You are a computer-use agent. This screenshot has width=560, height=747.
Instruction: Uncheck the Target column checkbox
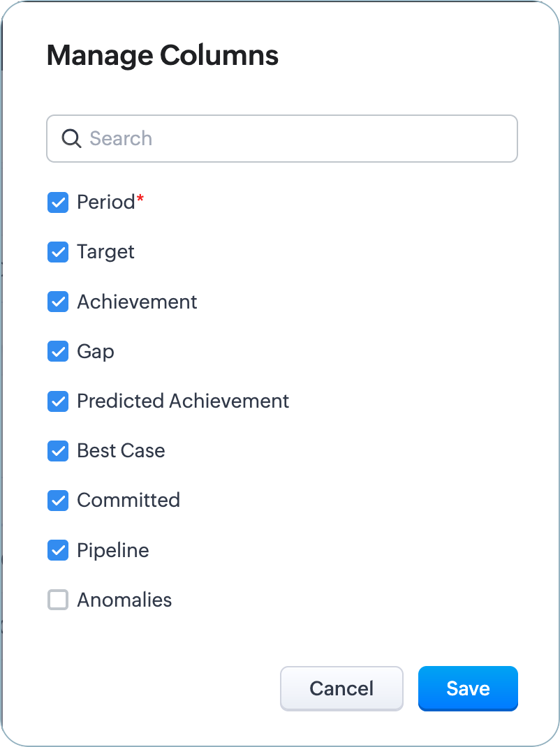58,252
